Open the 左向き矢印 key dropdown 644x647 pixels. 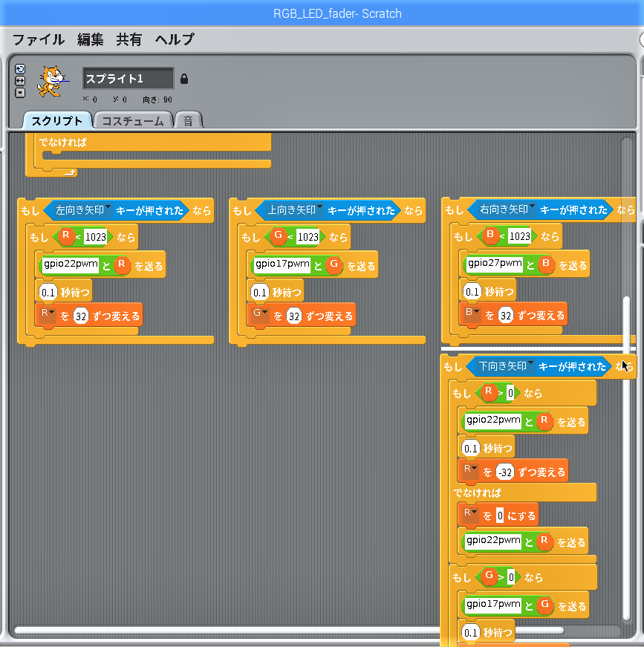(108, 208)
